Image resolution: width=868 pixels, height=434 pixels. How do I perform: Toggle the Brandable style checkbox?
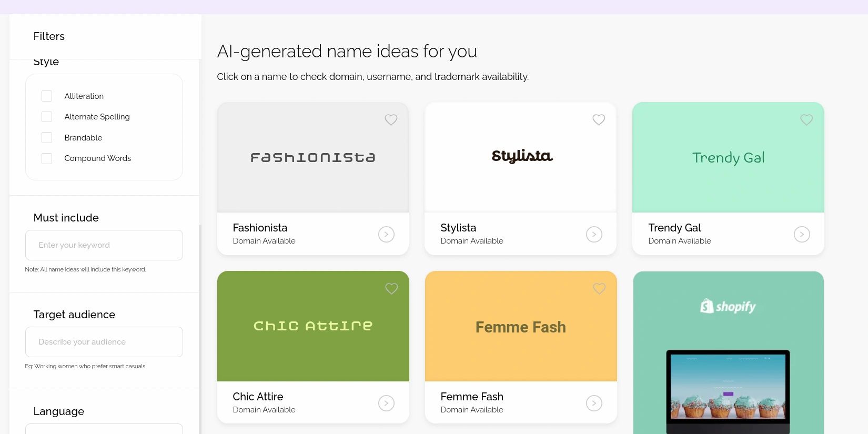[x=47, y=138]
